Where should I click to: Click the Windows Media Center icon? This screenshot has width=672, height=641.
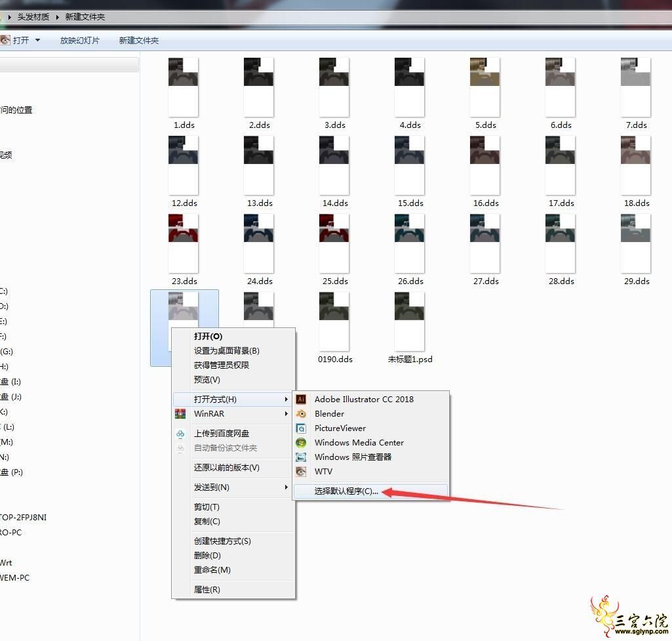pyautogui.click(x=301, y=442)
